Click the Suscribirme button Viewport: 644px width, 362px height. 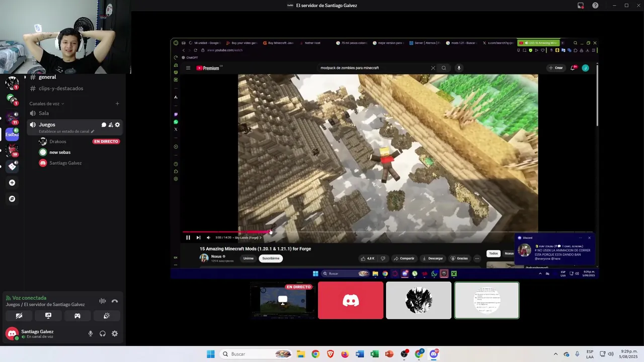pos(271,258)
